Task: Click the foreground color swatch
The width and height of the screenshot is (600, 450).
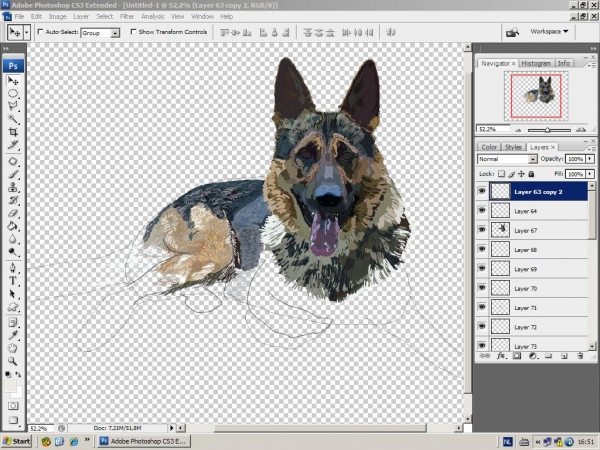Action: [x=10, y=386]
